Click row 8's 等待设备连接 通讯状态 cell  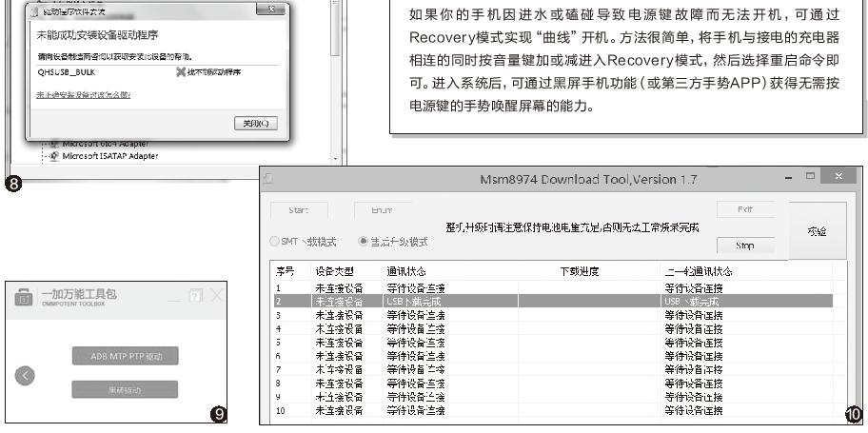point(415,384)
